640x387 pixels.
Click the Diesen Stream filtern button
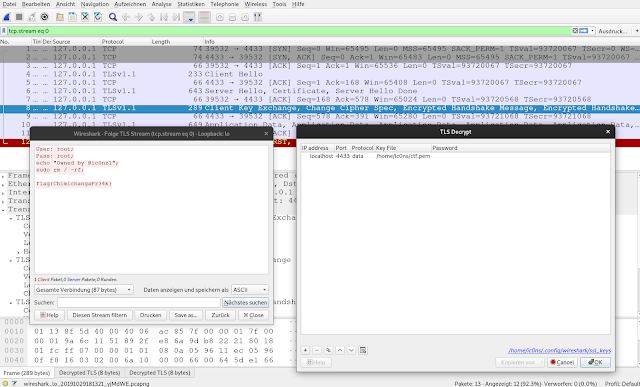point(100,315)
